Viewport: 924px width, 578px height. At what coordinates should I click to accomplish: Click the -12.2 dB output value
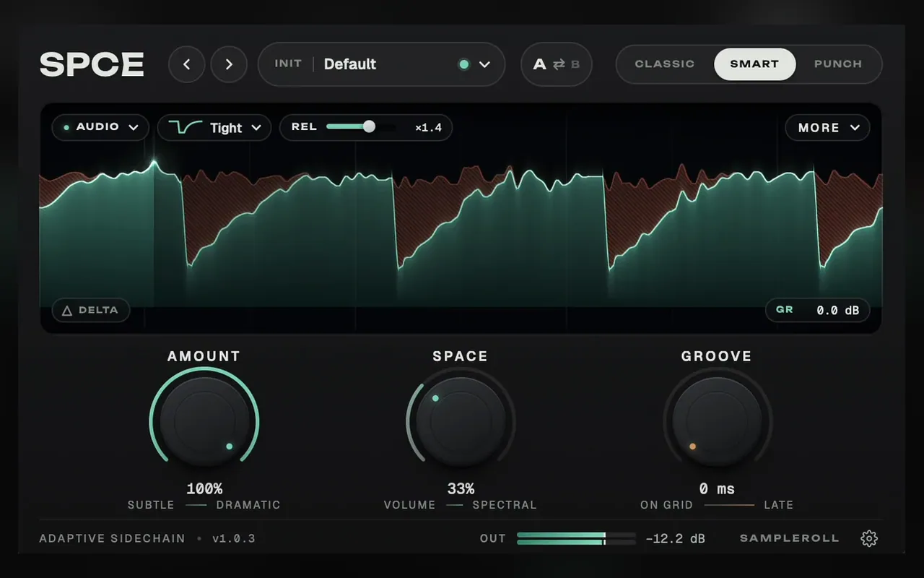[x=675, y=538]
